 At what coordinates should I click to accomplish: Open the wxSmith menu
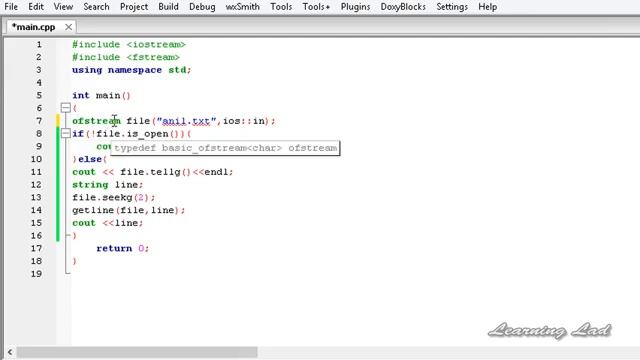pyautogui.click(x=242, y=7)
